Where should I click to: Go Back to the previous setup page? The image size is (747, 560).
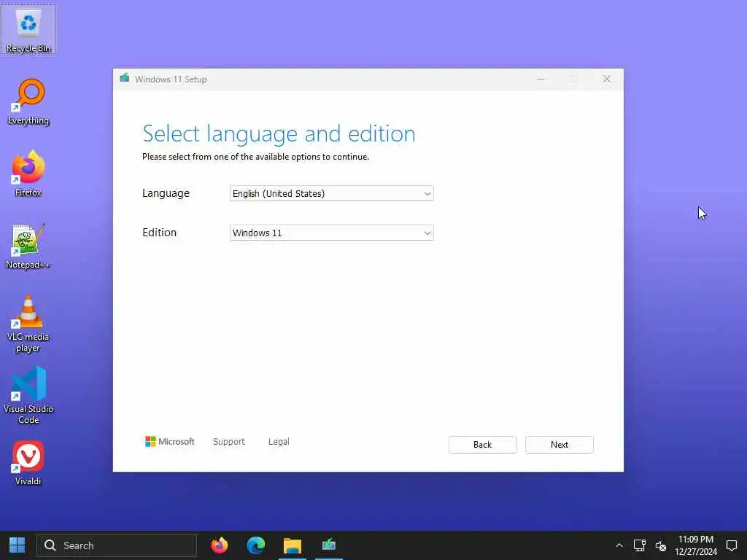(483, 445)
